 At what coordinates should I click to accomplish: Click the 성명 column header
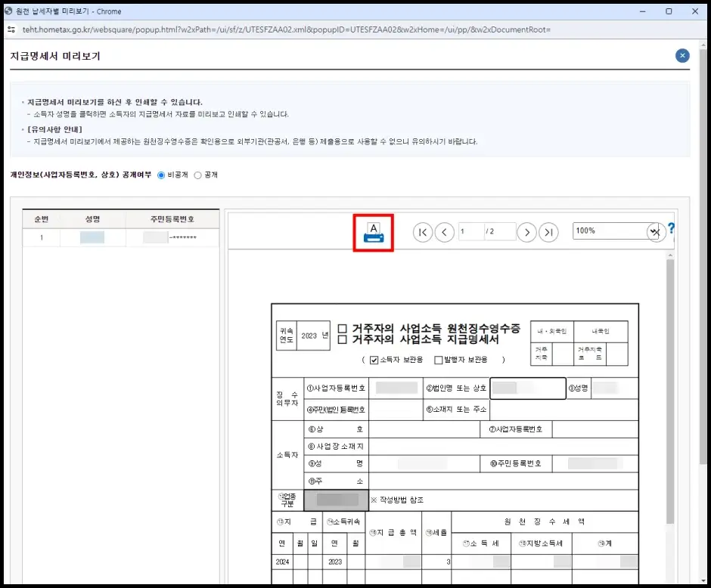[92, 219]
